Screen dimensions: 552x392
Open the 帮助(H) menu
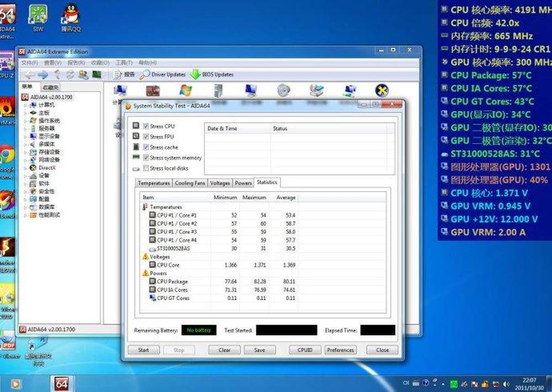pos(147,63)
